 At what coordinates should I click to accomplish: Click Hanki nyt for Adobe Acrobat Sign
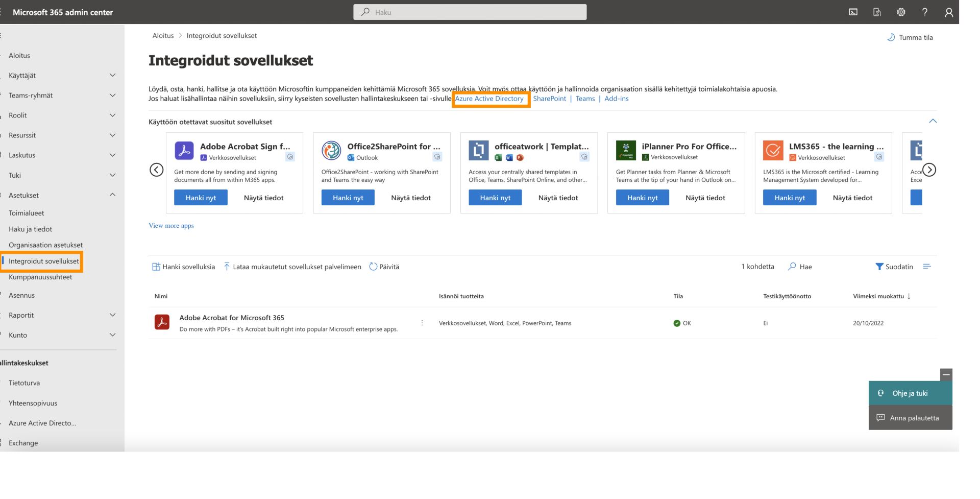[x=201, y=198]
